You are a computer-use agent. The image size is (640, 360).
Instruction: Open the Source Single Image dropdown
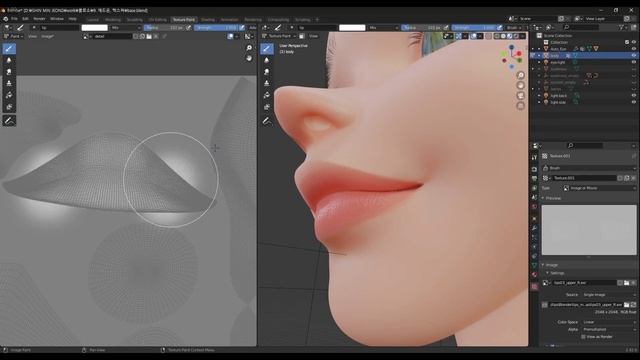click(x=608, y=295)
